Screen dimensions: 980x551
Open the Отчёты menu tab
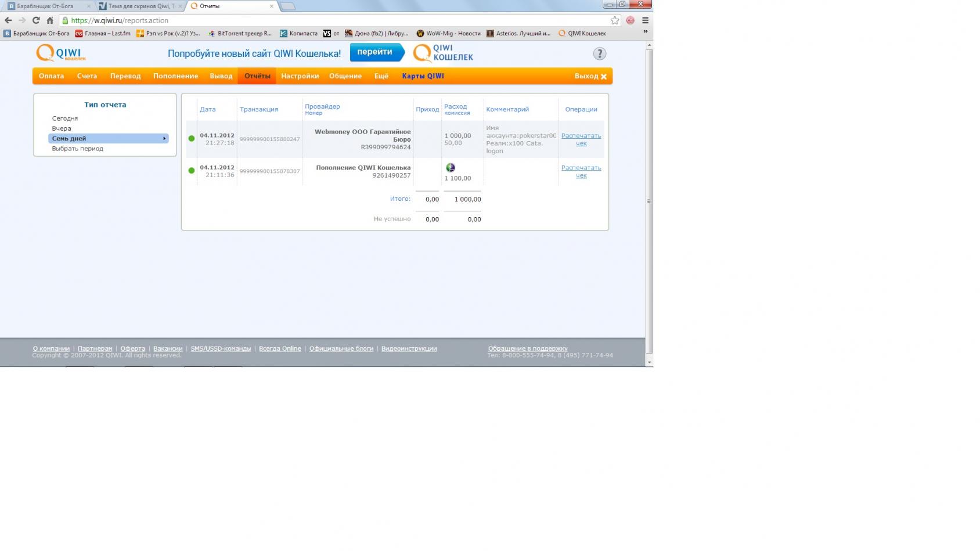click(257, 76)
